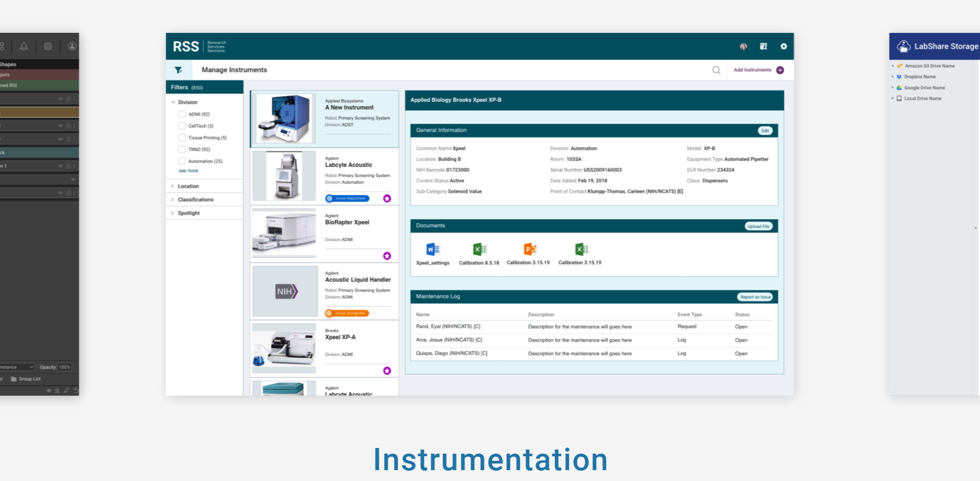Click the plus icon beside Add Instruments
Image resolution: width=980 pixels, height=481 pixels.
(780, 70)
